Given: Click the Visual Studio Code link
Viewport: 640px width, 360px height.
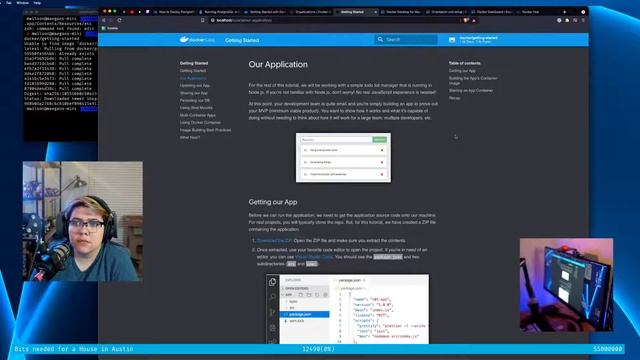Looking at the screenshot, I should point(314,257).
